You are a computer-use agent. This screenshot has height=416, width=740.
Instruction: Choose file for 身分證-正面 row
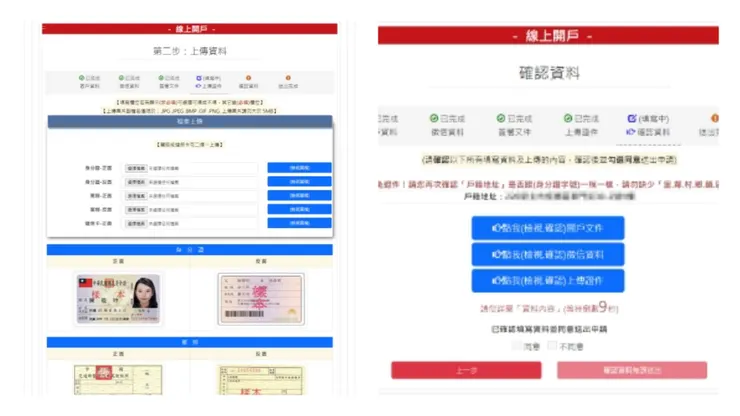(x=136, y=168)
